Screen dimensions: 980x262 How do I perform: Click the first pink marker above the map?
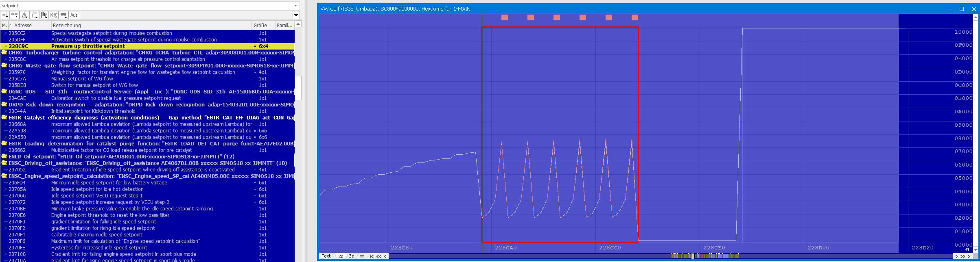(x=505, y=17)
